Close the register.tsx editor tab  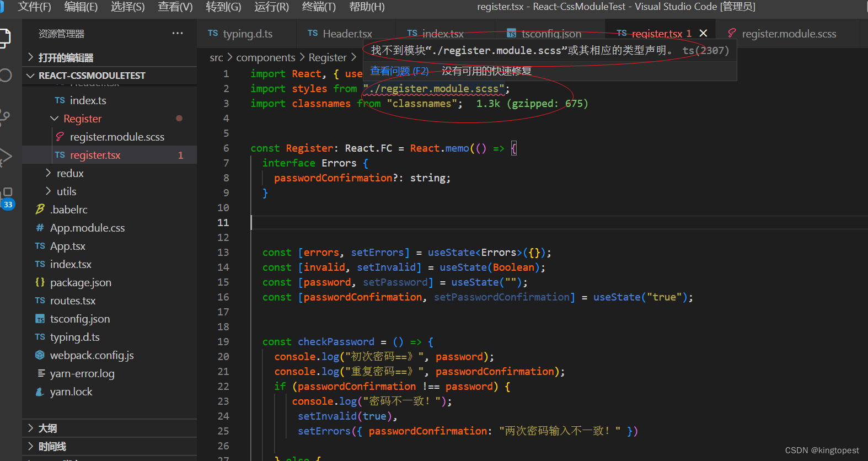point(703,33)
